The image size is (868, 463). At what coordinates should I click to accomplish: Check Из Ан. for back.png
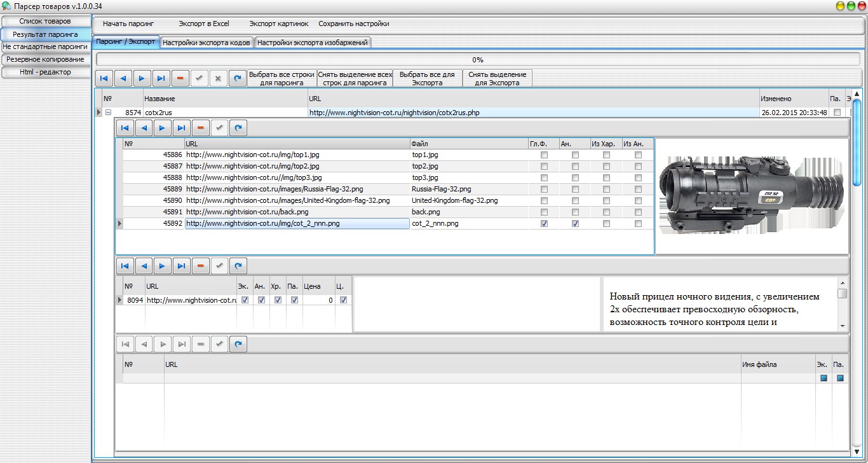coord(638,212)
